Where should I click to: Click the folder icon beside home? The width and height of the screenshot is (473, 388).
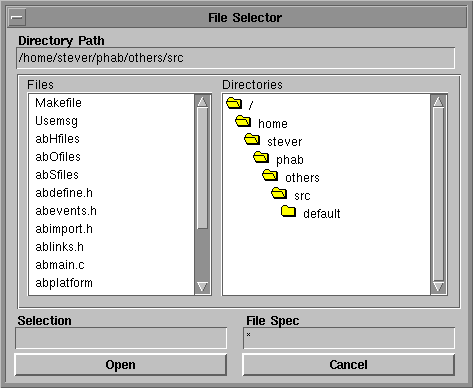[x=243, y=121]
